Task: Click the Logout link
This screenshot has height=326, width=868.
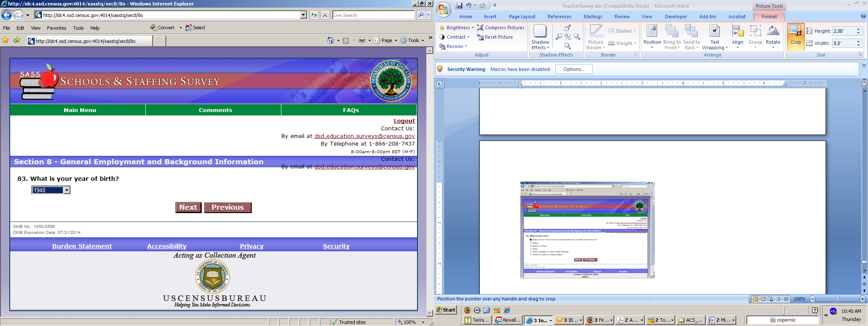Action: point(404,121)
